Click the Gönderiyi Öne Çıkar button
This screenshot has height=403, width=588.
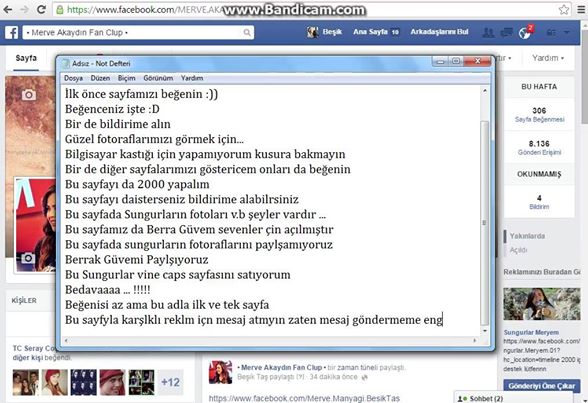(542, 386)
